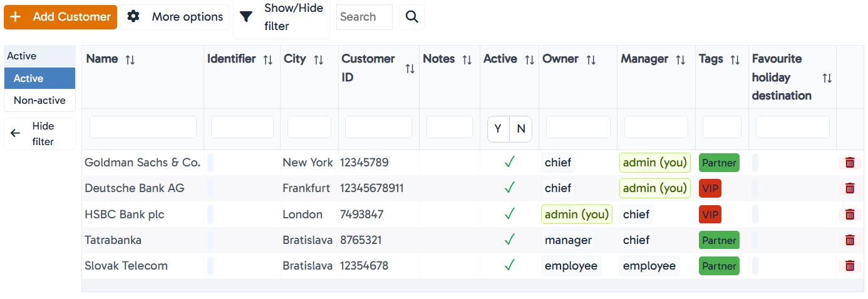
Task: Open the Goldman Sachs & Co. customer
Action: pyautogui.click(x=143, y=163)
